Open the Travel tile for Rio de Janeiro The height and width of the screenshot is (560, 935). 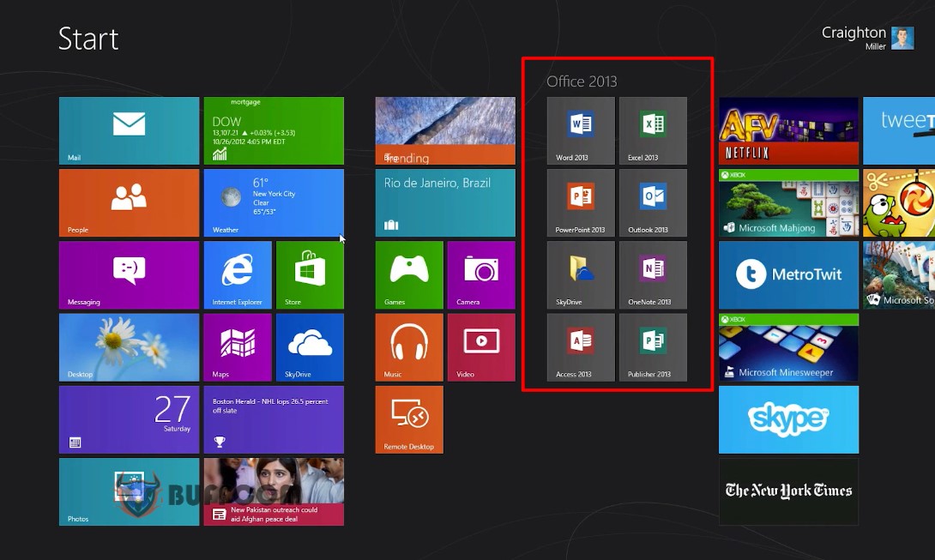coord(445,202)
